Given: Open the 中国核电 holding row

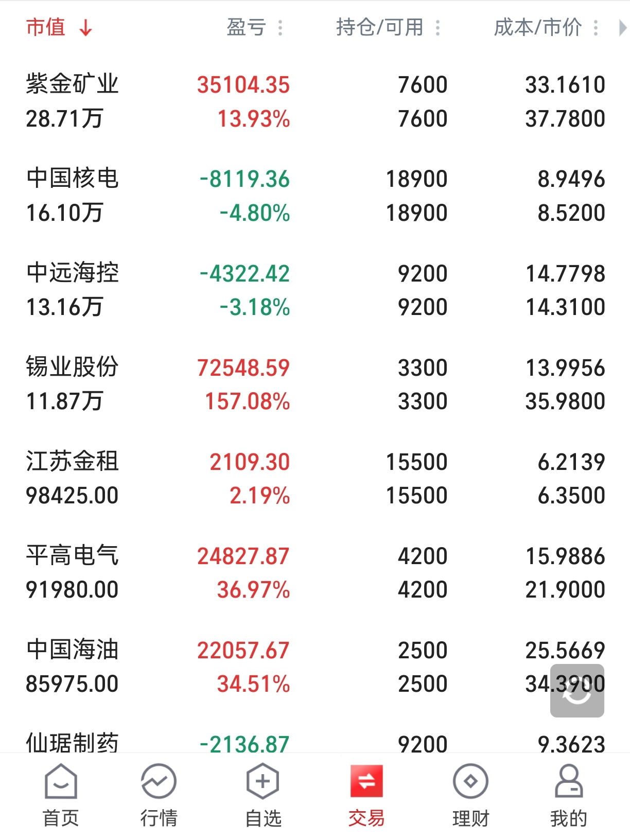Looking at the screenshot, I should point(315,196).
